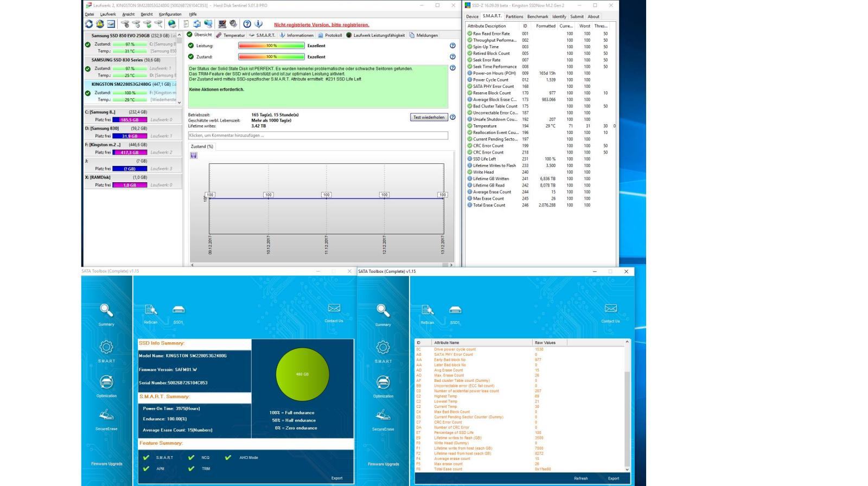
Task: Click drive list scroll-up arrow in Hard Disk Sentinel
Action: click(x=180, y=35)
